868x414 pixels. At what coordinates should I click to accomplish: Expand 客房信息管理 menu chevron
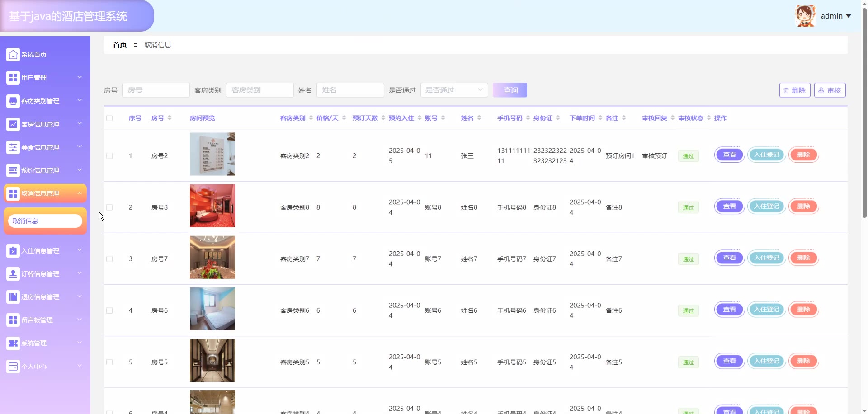click(80, 124)
